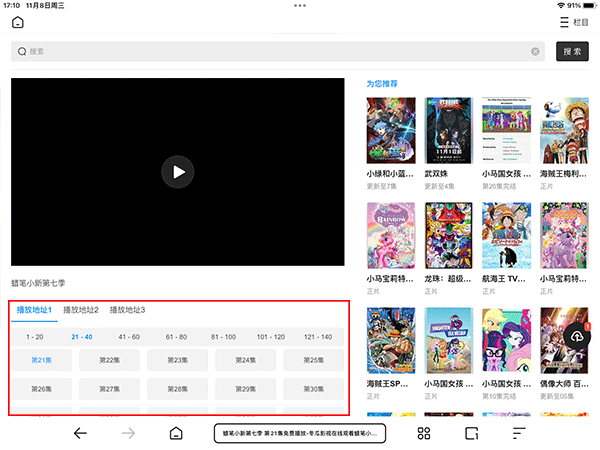Image resolution: width=600 pixels, height=450 pixels.
Task: Play the video in the player
Action: [x=178, y=172]
